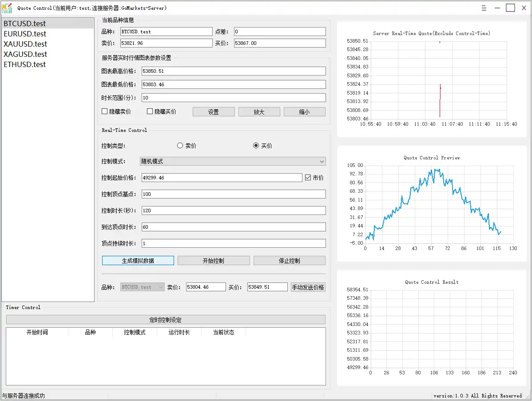This screenshot has width=532, height=401.
Task: Click the 设置 button
Action: 213,112
